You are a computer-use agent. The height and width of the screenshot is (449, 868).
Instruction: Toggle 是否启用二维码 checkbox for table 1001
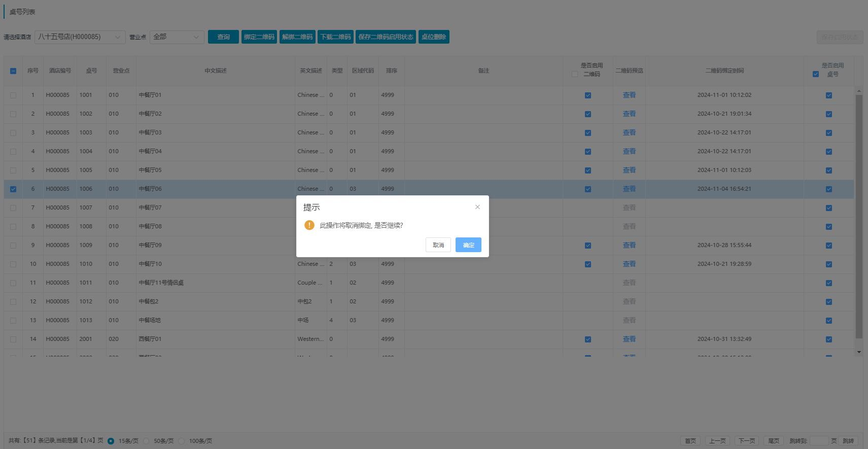[588, 95]
